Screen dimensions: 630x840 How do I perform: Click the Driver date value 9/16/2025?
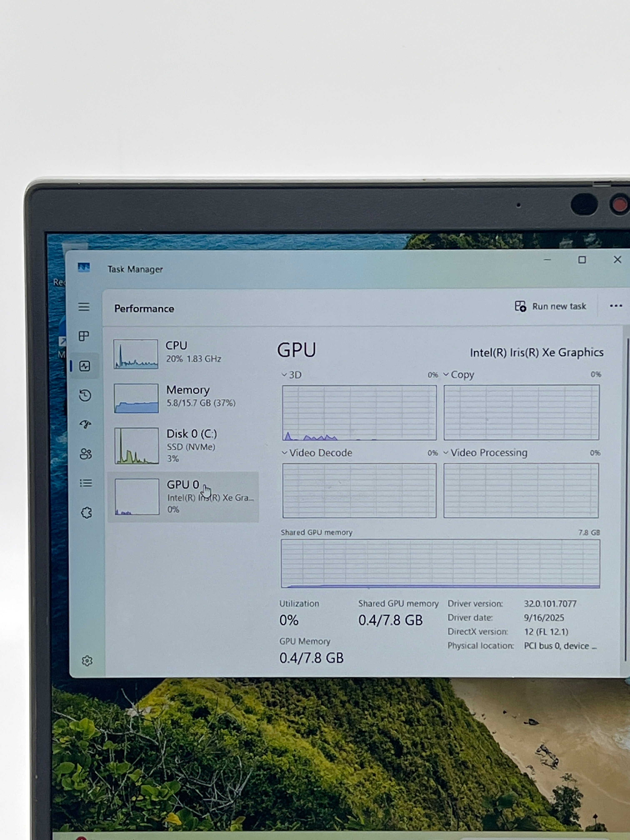(544, 618)
